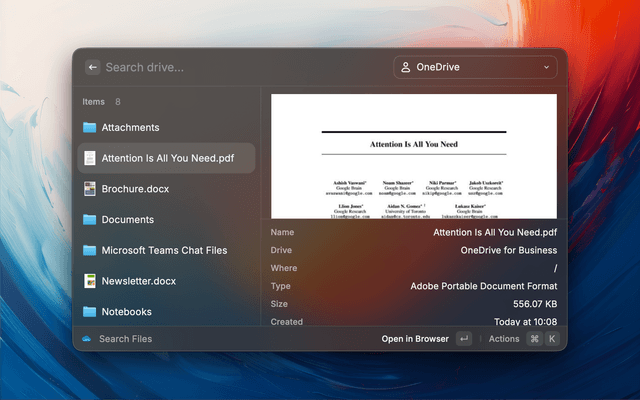The image size is (640, 400).
Task: Focus the Search drive input field
Action: pyautogui.click(x=240, y=67)
